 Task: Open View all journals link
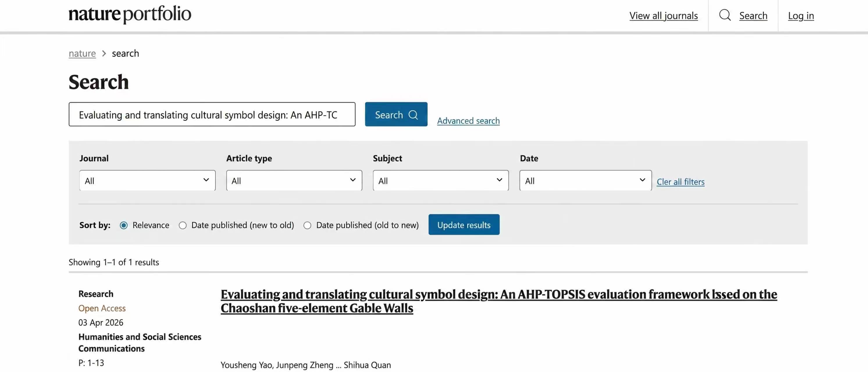tap(663, 16)
